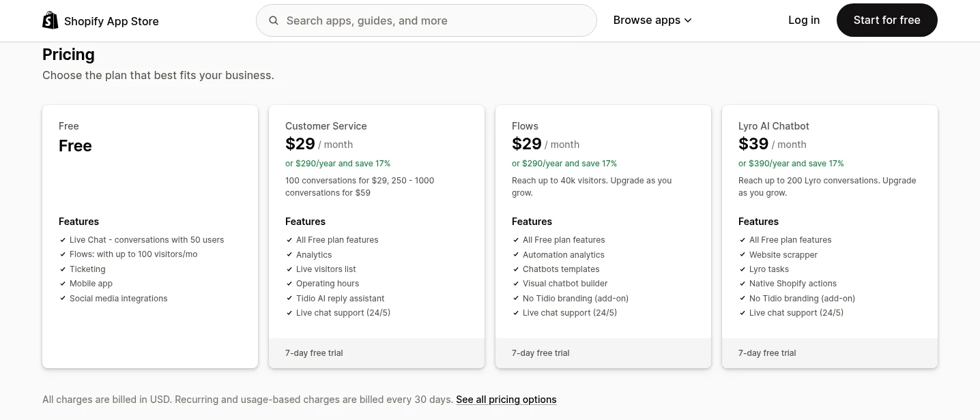Click the Shopify App Store title
This screenshot has height=420, width=980.
coord(111,21)
